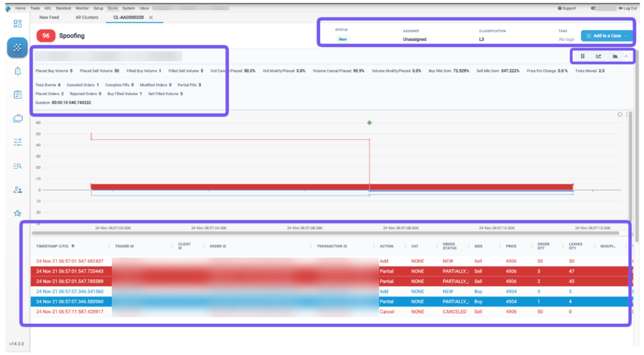Screen dimensions: 644x355
Task: Click the green diamond marker on chart
Action: coord(369,123)
